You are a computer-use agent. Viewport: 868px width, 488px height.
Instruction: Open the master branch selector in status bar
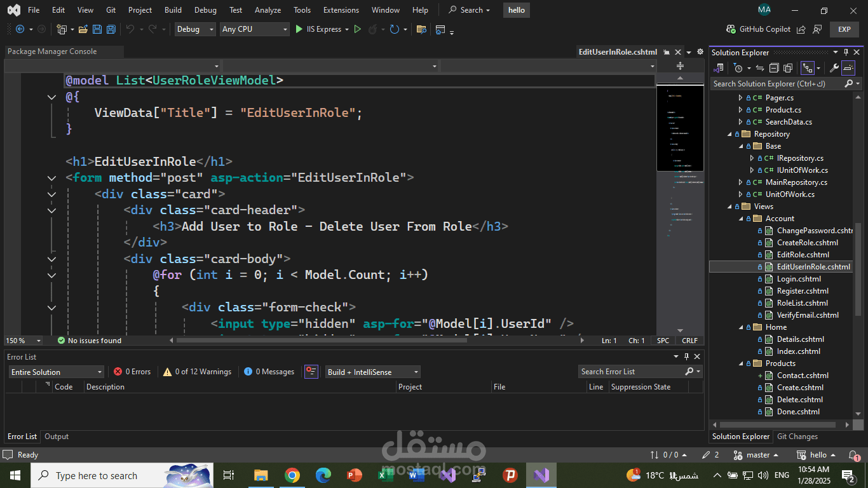point(757,455)
